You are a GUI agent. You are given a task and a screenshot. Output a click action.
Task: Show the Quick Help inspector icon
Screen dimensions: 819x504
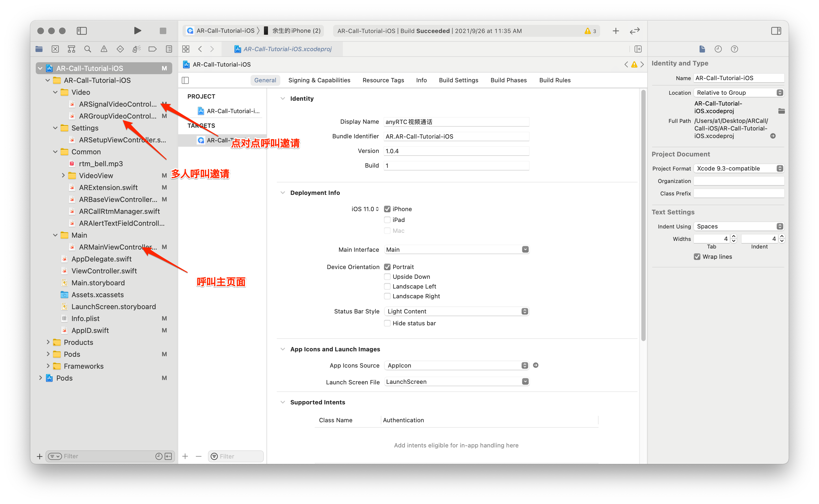pyautogui.click(x=734, y=49)
